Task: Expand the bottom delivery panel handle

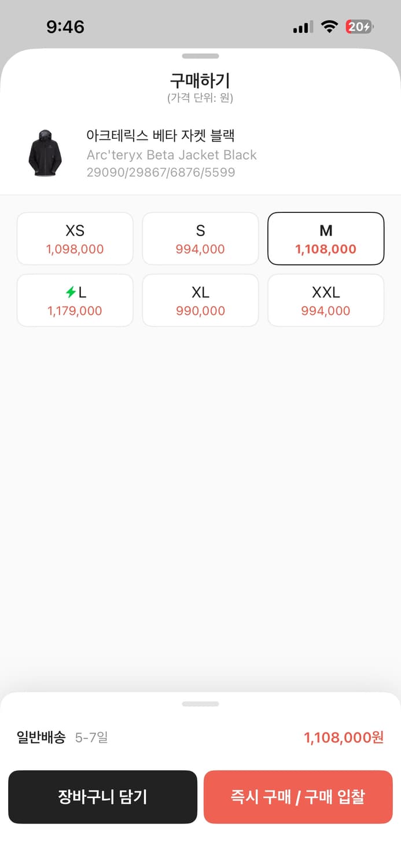Action: pos(200,704)
